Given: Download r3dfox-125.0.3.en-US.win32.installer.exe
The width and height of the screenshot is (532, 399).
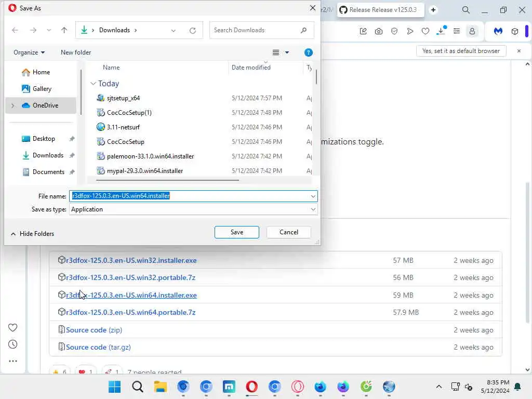Looking at the screenshot, I should click(x=131, y=261).
